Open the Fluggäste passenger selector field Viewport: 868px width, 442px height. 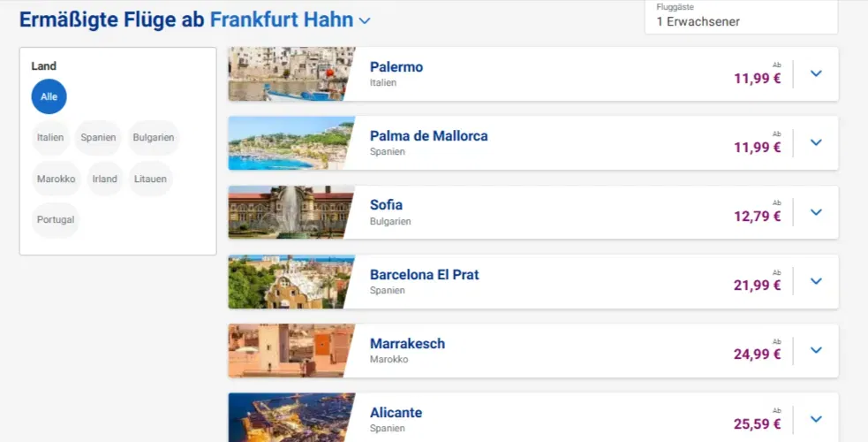point(741,17)
